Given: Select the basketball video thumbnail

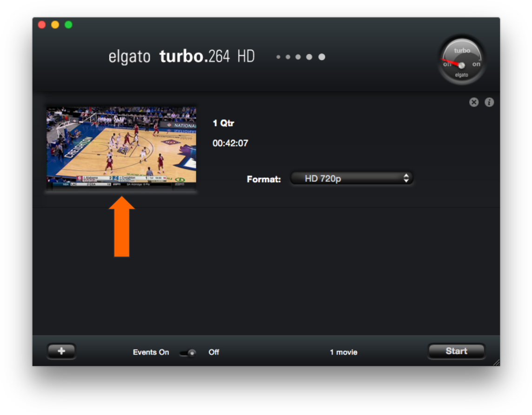Looking at the screenshot, I should click(x=121, y=145).
